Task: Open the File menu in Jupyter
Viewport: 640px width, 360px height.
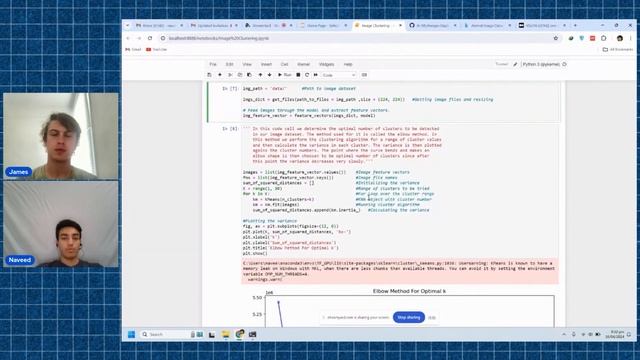Action: pyautogui.click(x=213, y=64)
